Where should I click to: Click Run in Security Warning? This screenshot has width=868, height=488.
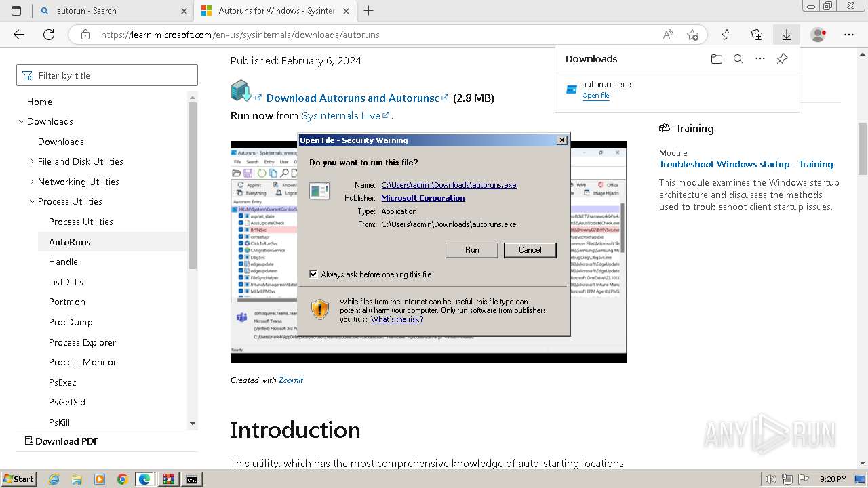click(x=472, y=250)
